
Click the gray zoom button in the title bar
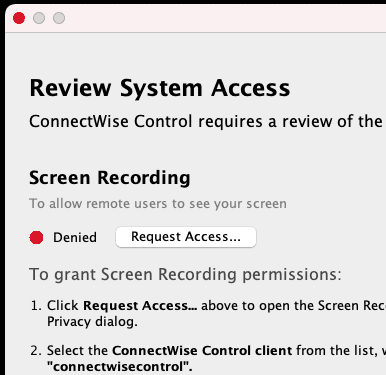coord(59,18)
